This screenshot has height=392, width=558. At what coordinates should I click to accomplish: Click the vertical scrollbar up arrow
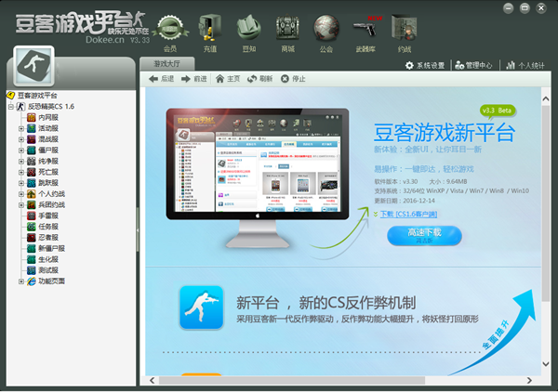pyautogui.click(x=546, y=98)
